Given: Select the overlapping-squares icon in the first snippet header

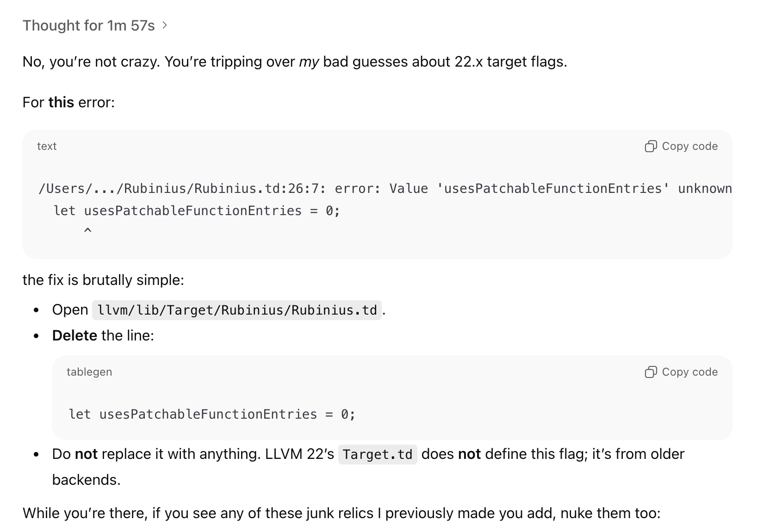Looking at the screenshot, I should coord(652,146).
